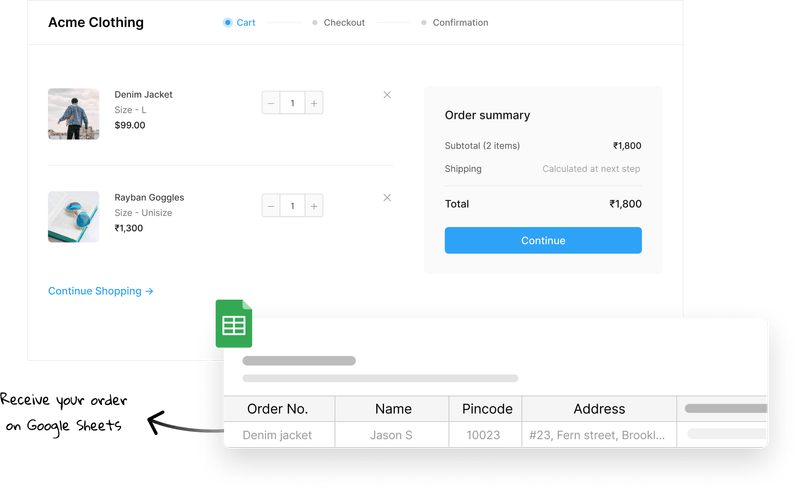This screenshot has height=493, width=800.
Task: Click the Rayban Goggles quantity field
Action: coord(292,206)
